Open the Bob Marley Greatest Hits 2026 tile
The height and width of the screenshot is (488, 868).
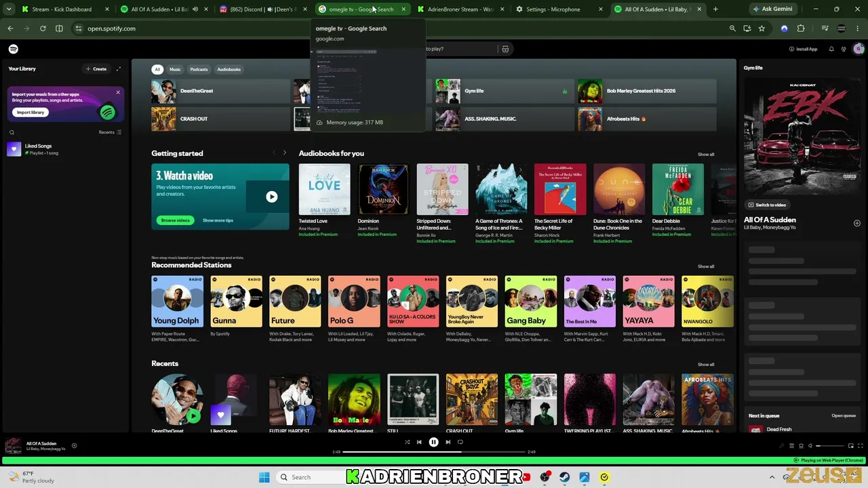(x=647, y=91)
